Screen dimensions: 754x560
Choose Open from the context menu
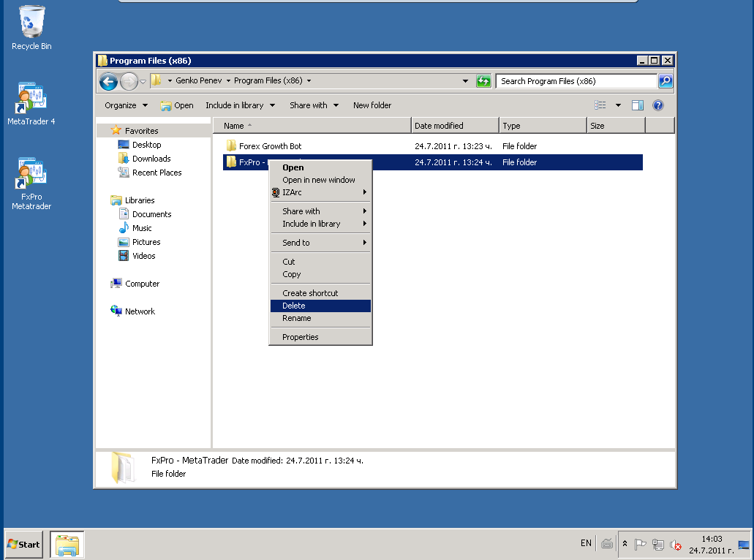320,167
